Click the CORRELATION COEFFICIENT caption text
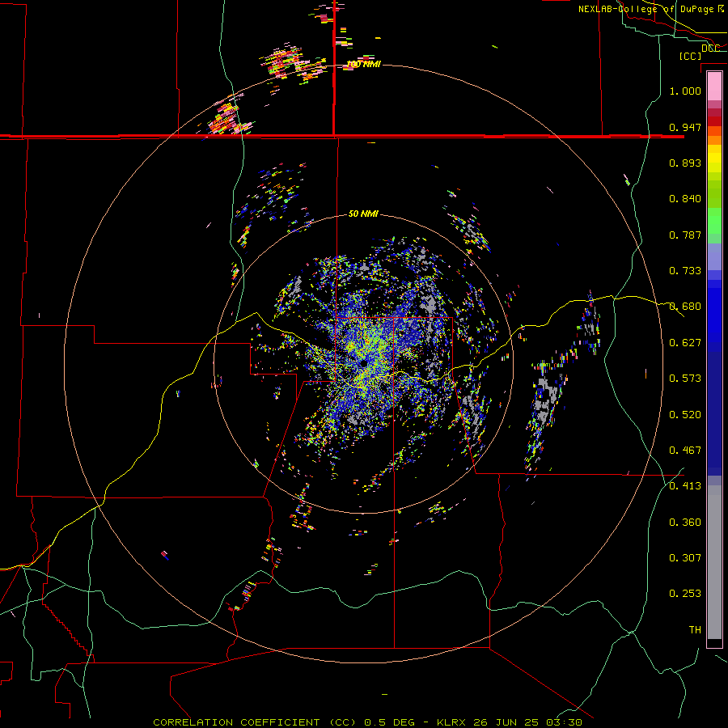 pos(236,722)
